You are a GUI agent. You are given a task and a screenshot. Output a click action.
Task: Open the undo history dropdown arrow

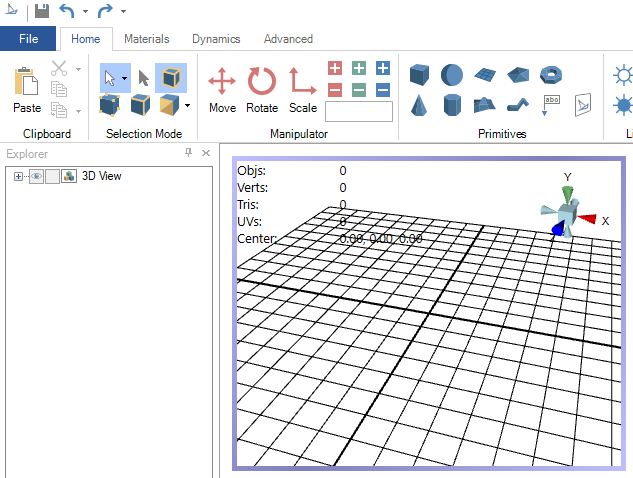point(85,12)
